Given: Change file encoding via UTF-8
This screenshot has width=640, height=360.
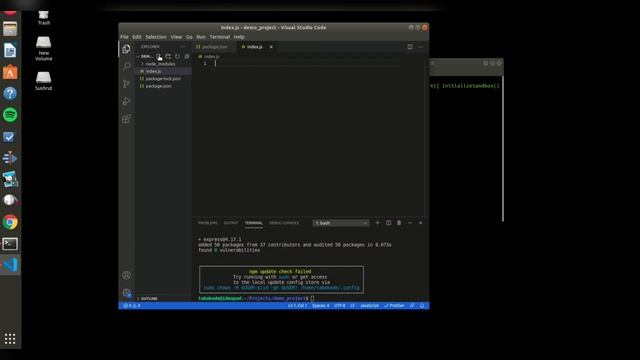Looking at the screenshot, I should [x=340, y=306].
